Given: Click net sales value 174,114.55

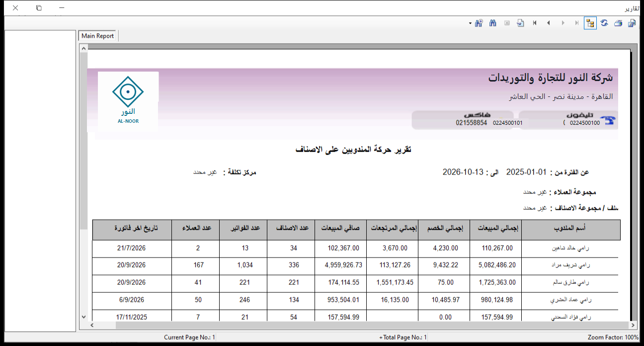Looking at the screenshot, I should coord(343,282).
